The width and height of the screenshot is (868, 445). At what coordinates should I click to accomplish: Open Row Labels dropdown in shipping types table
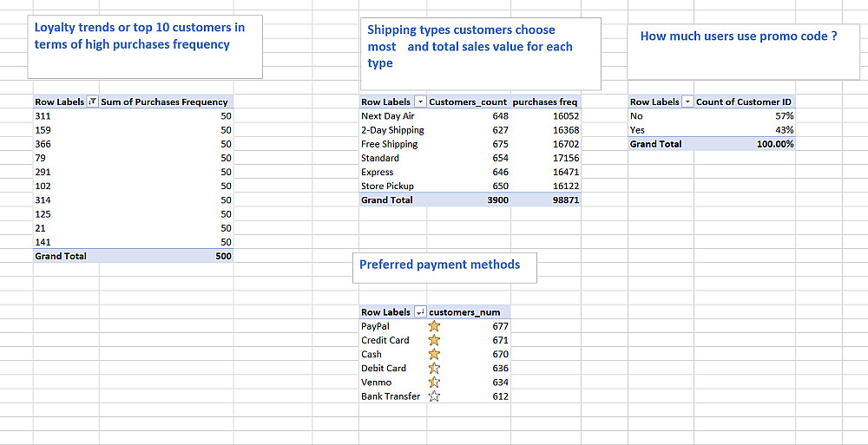click(x=420, y=102)
